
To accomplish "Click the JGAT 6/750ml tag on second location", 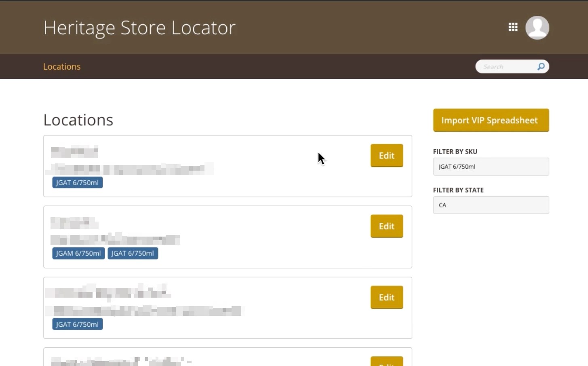I will click(133, 253).
